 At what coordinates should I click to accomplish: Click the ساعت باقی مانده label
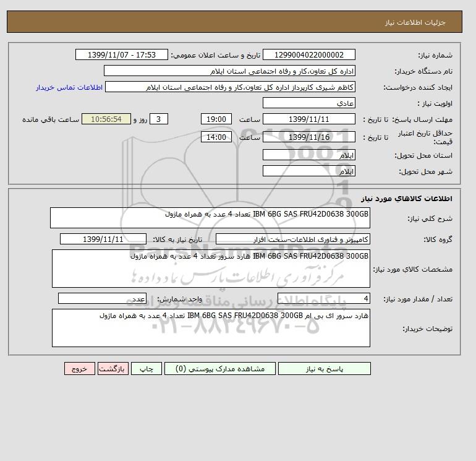coord(51,119)
